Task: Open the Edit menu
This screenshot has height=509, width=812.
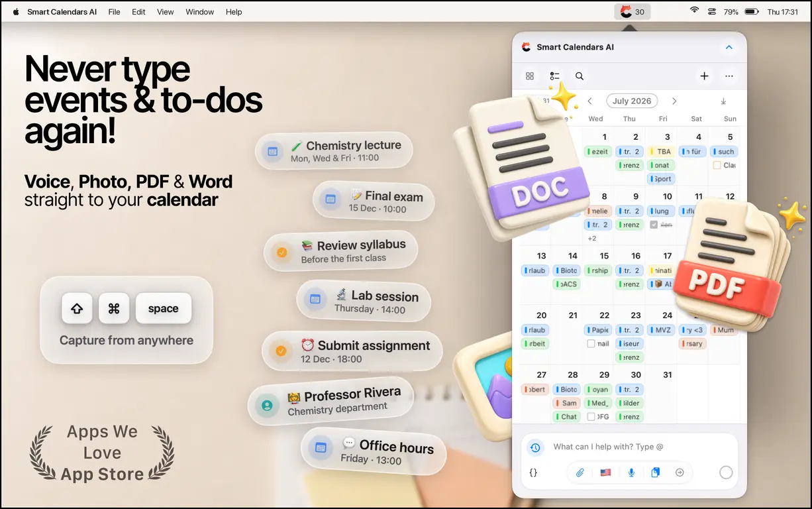Action: [x=138, y=12]
